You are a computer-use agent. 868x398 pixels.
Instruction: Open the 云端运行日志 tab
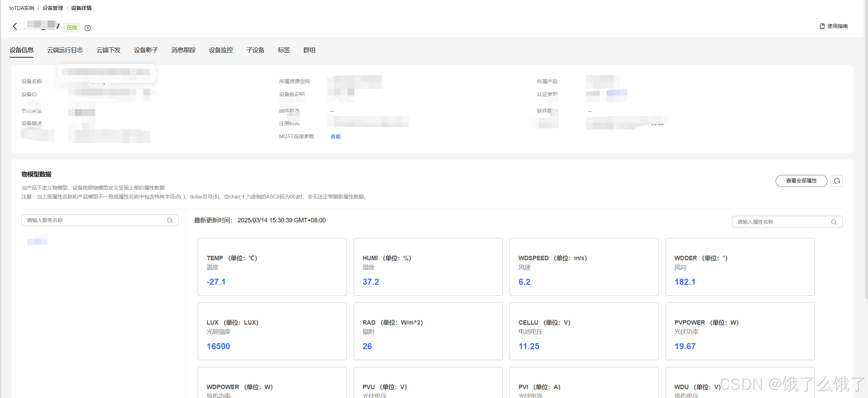click(65, 50)
